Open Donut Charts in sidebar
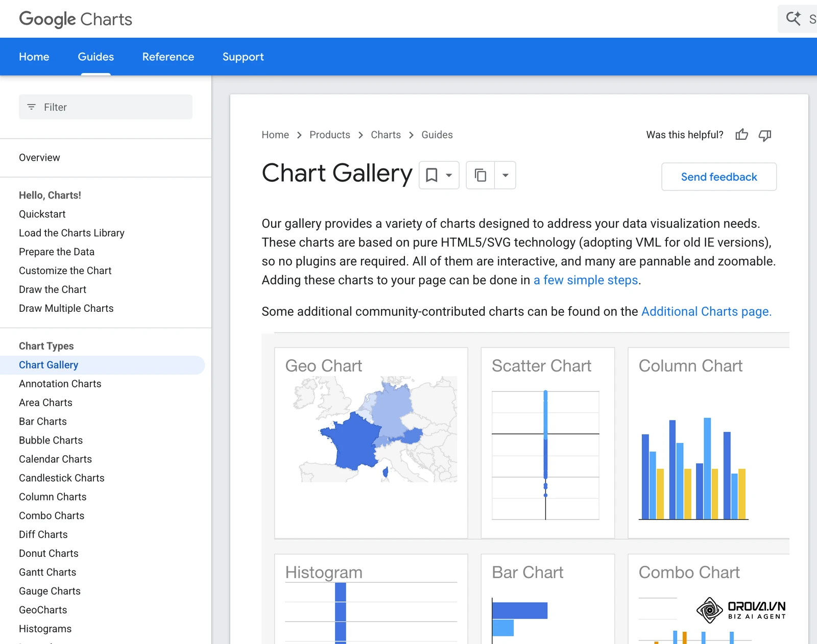The height and width of the screenshot is (644, 817). (x=49, y=554)
